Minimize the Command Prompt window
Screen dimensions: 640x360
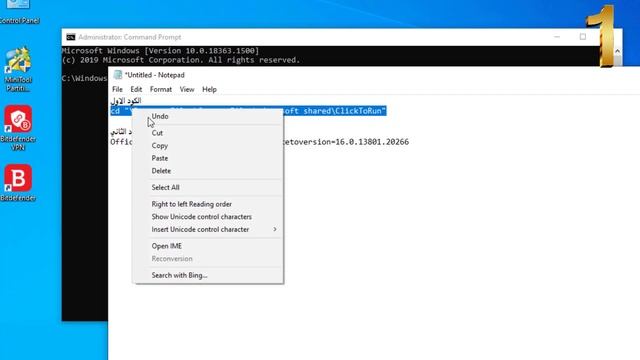(557, 37)
